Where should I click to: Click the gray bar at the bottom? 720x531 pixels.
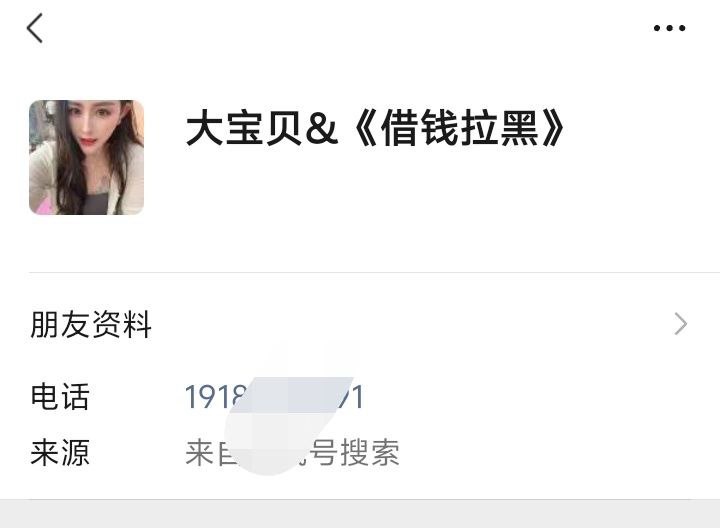tap(360, 515)
